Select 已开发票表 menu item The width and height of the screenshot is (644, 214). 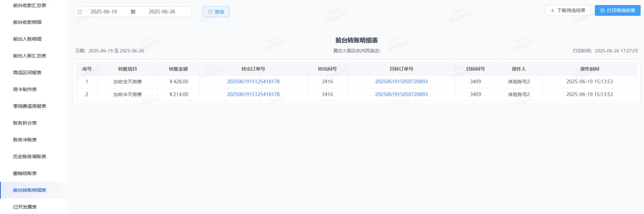25,207
